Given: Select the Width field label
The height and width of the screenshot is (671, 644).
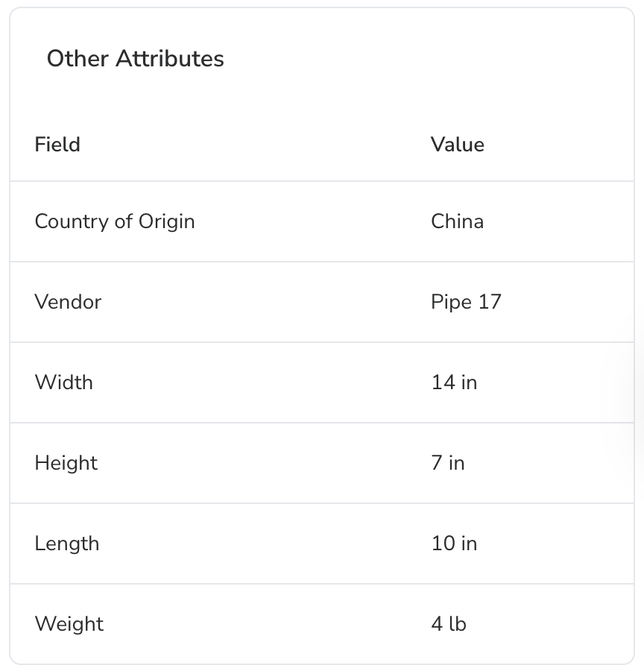Looking at the screenshot, I should (x=64, y=382).
